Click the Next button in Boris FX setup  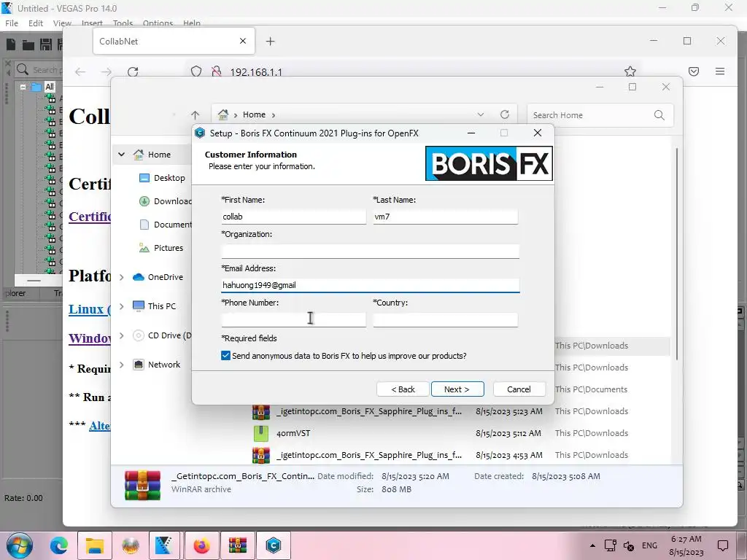point(457,389)
